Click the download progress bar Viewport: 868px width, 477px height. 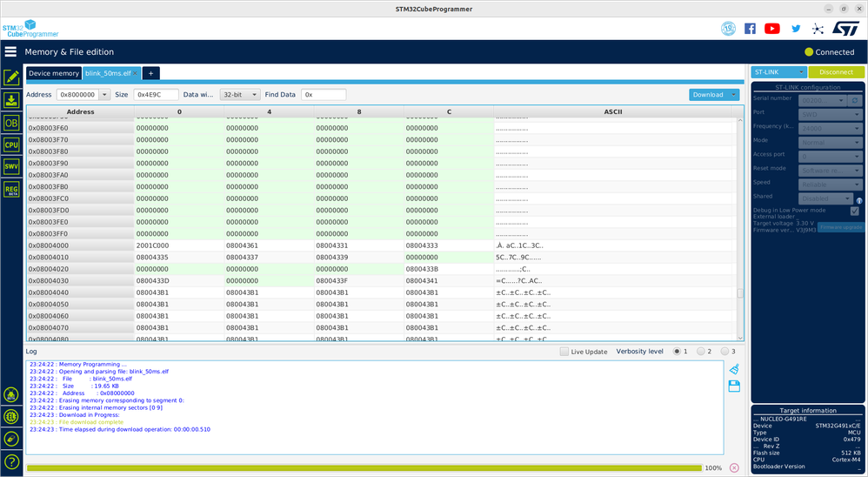pos(364,468)
